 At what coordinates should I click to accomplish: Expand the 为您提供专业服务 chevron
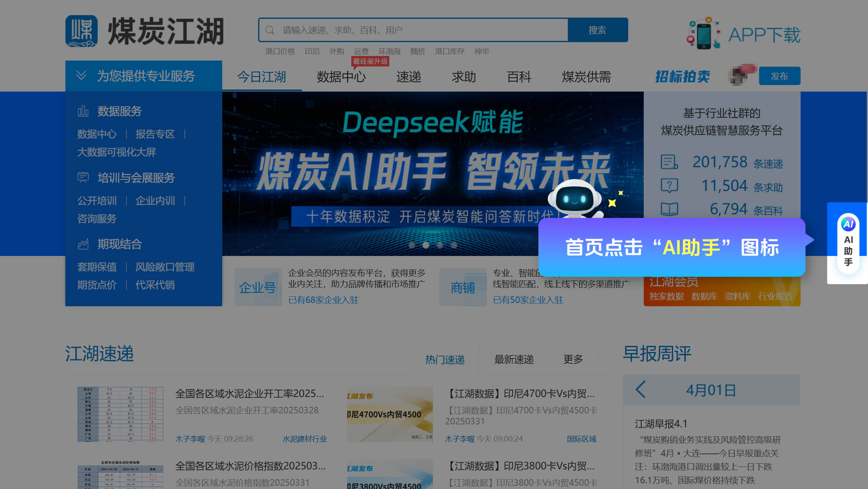[x=81, y=75]
